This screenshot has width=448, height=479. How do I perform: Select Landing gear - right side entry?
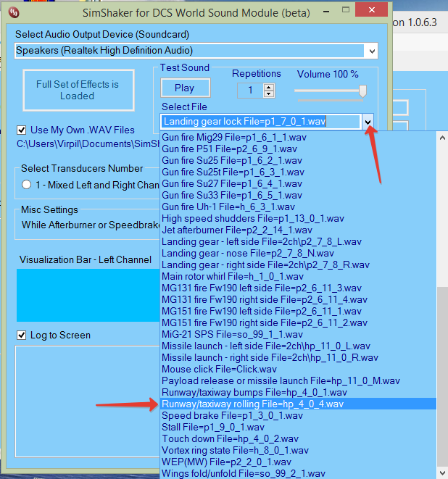[x=298, y=265]
